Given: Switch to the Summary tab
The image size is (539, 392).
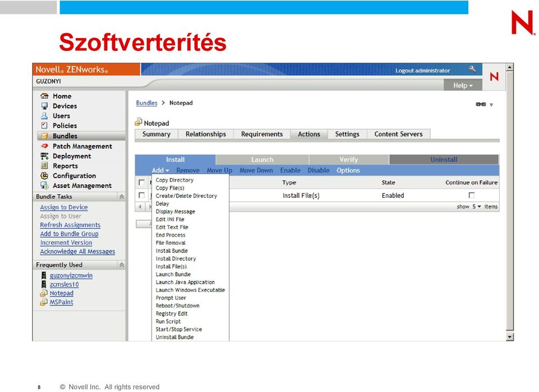Looking at the screenshot, I should pos(157,134).
